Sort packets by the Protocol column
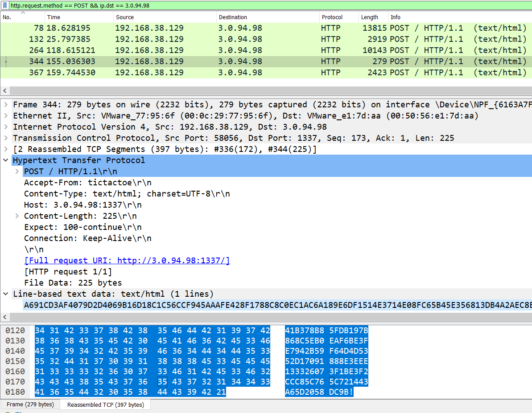 [x=332, y=17]
